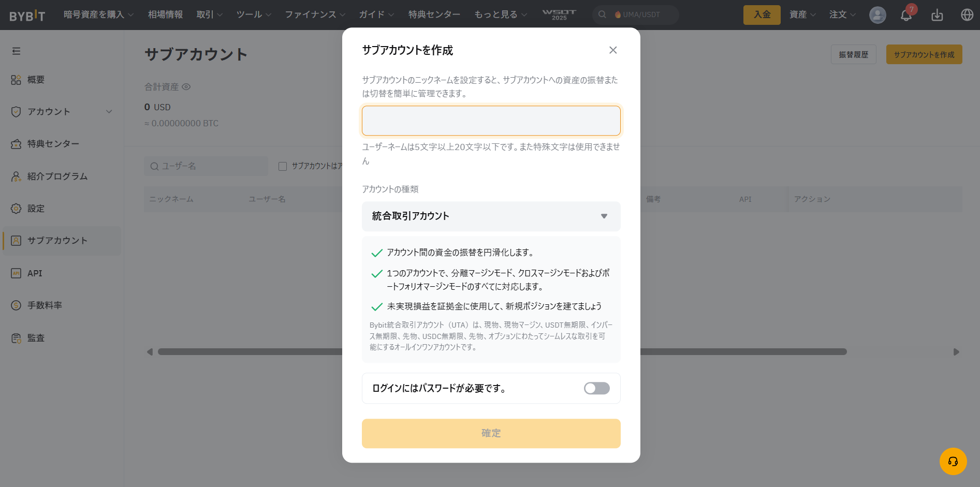
Task: Enable the ログインにはパスワードが必要です toggle
Action: [x=596, y=388]
